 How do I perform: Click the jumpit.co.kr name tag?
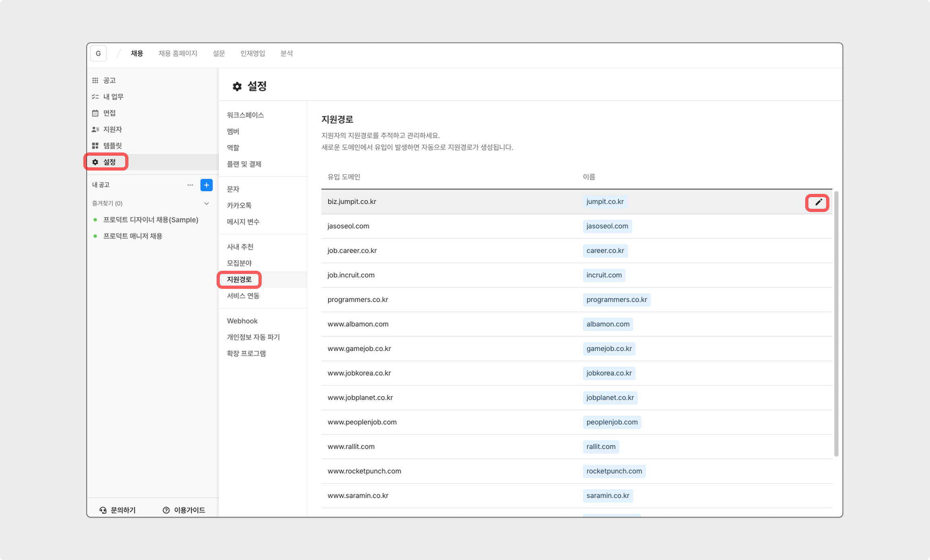[605, 202]
